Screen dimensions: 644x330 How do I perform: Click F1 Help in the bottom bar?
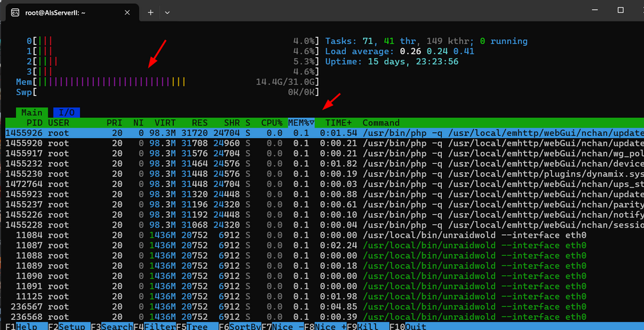(21, 327)
